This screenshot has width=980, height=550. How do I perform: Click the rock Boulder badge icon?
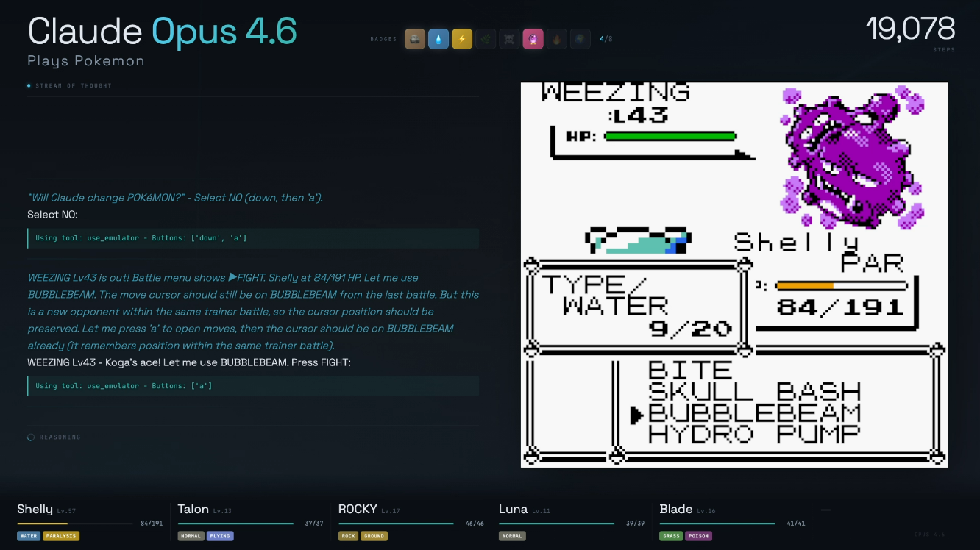[415, 39]
